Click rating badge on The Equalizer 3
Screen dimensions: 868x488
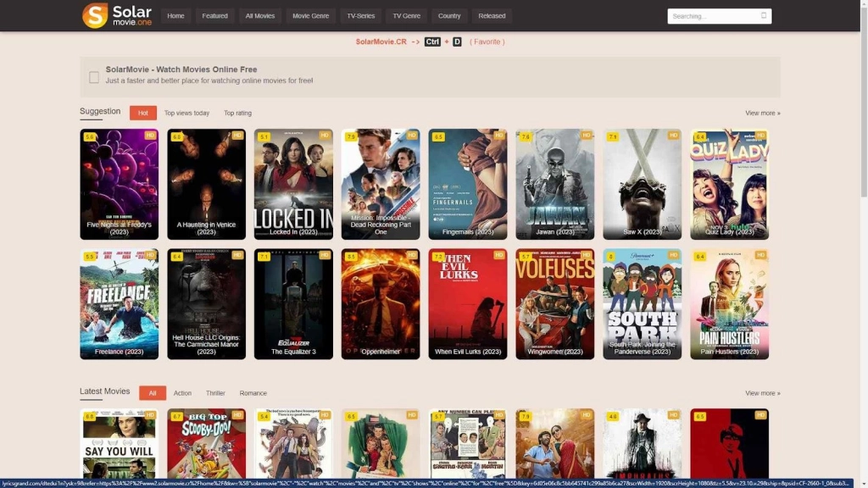[264, 256]
